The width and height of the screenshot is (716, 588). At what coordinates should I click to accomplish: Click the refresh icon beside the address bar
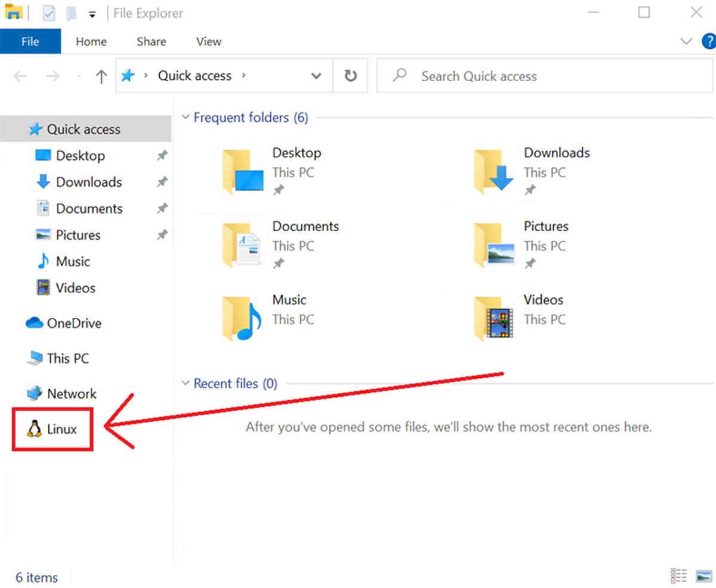(350, 76)
